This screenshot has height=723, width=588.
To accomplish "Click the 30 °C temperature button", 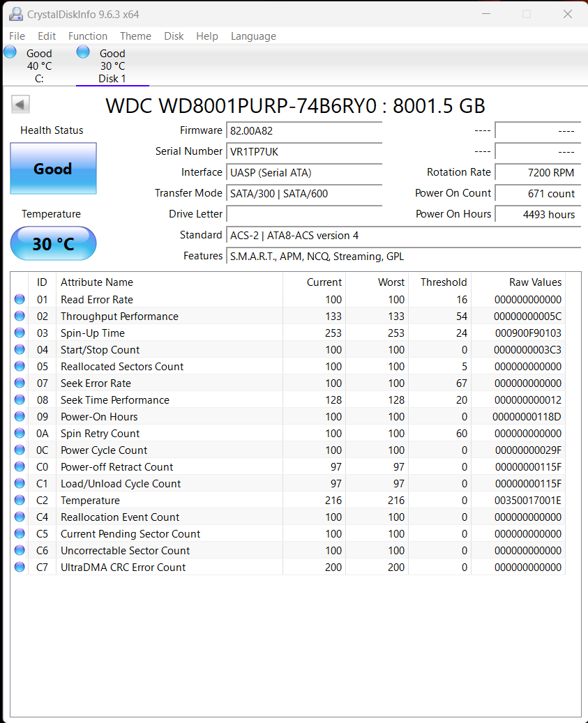I will pyautogui.click(x=53, y=243).
